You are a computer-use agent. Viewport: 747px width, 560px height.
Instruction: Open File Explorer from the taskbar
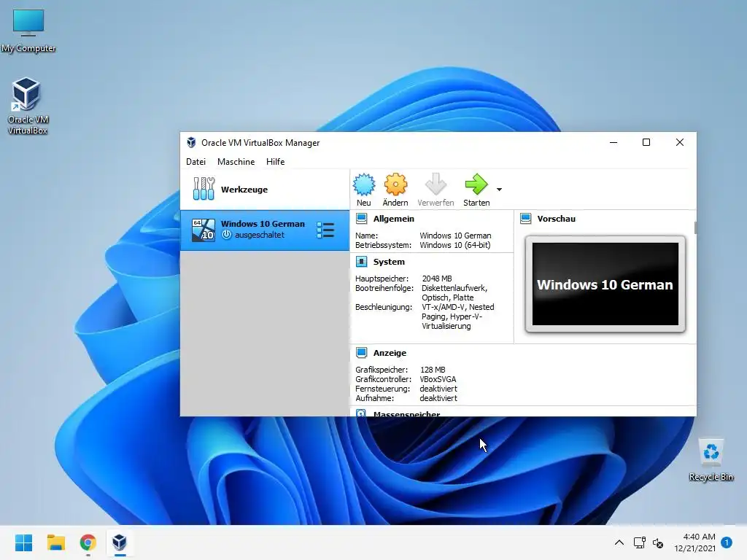55,542
